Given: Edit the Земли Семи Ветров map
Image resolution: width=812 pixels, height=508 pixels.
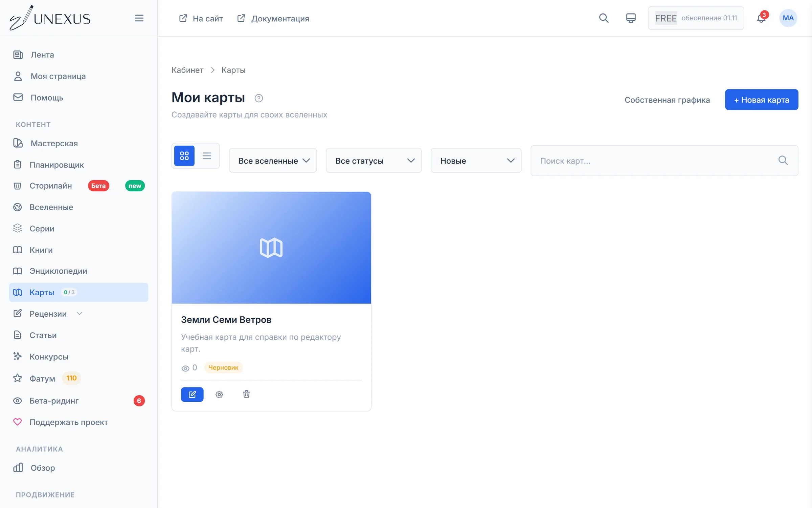Looking at the screenshot, I should tap(192, 394).
